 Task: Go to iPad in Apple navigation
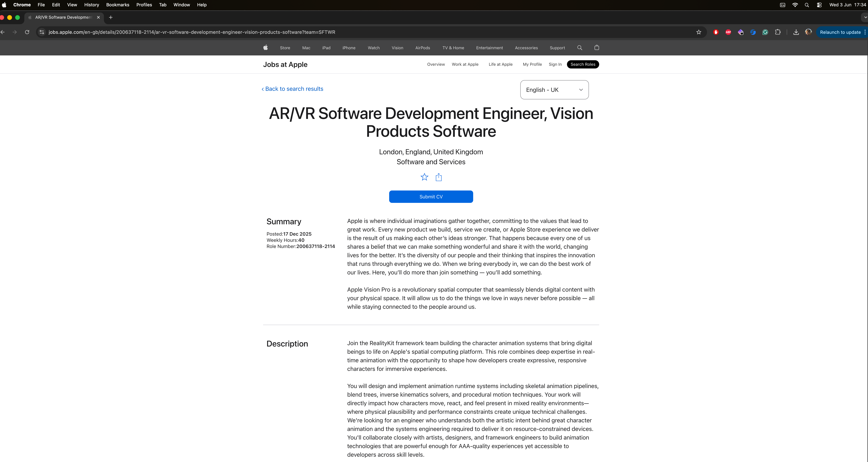pos(326,48)
